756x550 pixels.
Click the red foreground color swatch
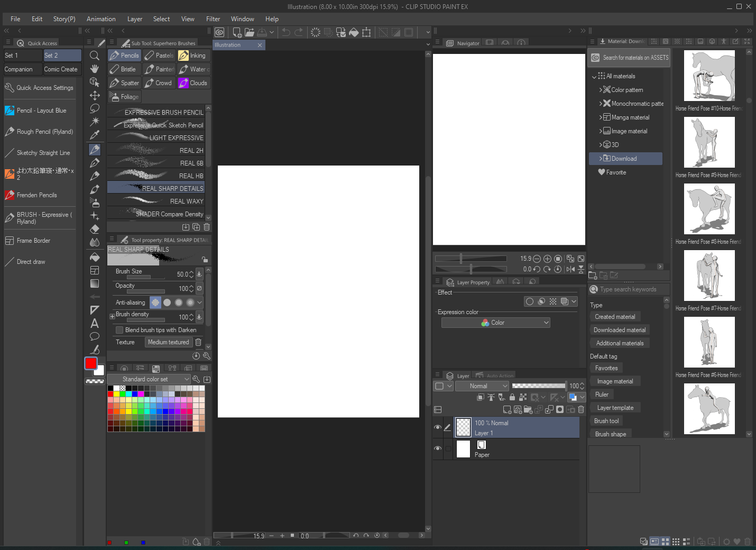tap(91, 363)
